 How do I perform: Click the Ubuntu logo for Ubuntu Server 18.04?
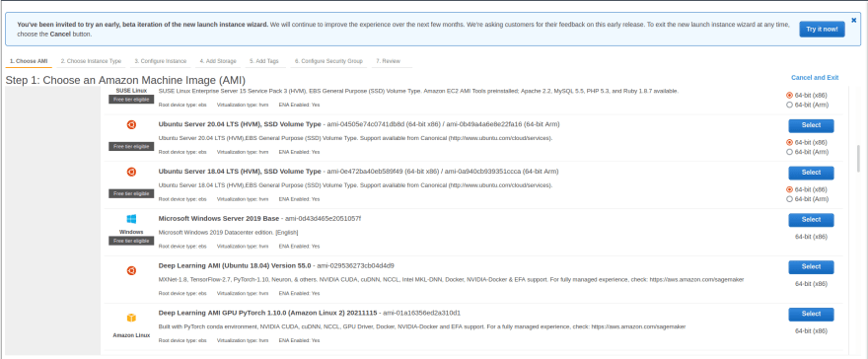(x=131, y=172)
